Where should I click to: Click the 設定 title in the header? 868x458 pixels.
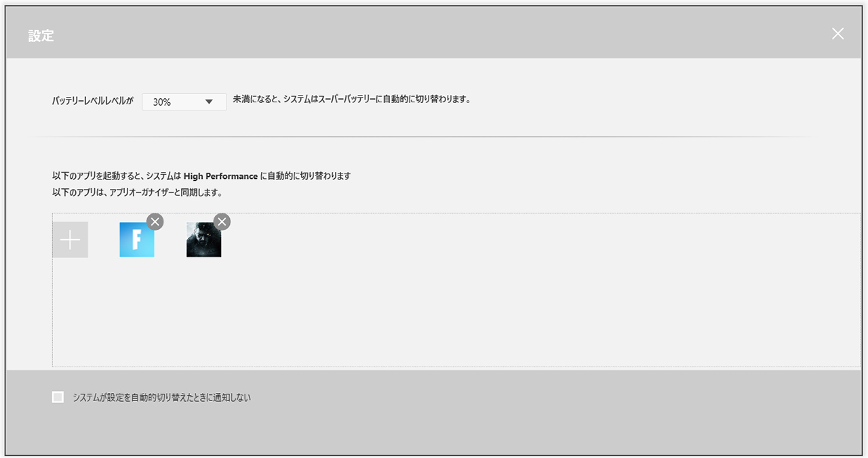coord(41,36)
